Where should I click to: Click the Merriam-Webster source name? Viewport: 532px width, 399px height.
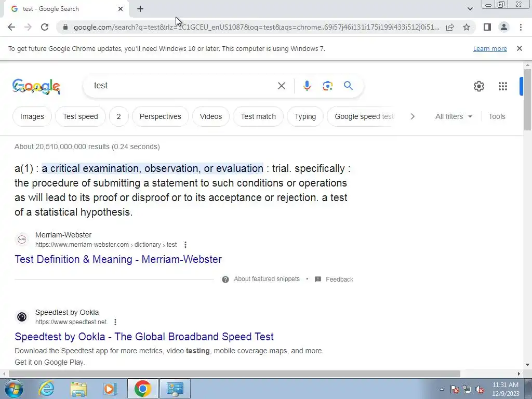(x=63, y=235)
